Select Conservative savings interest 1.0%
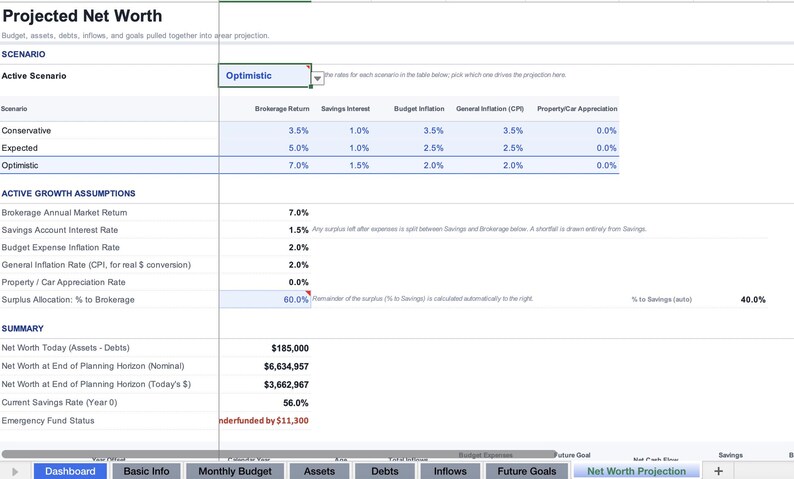This screenshot has height=479, width=794. [359, 131]
